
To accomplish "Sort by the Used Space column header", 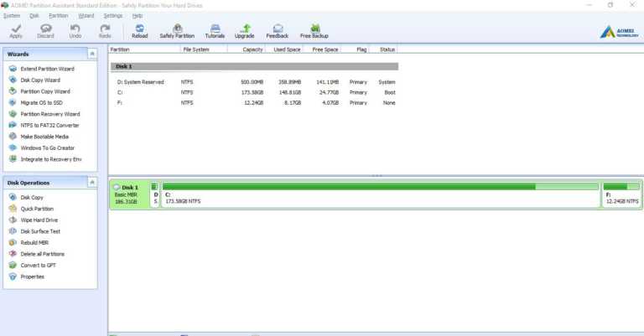I will point(283,49).
